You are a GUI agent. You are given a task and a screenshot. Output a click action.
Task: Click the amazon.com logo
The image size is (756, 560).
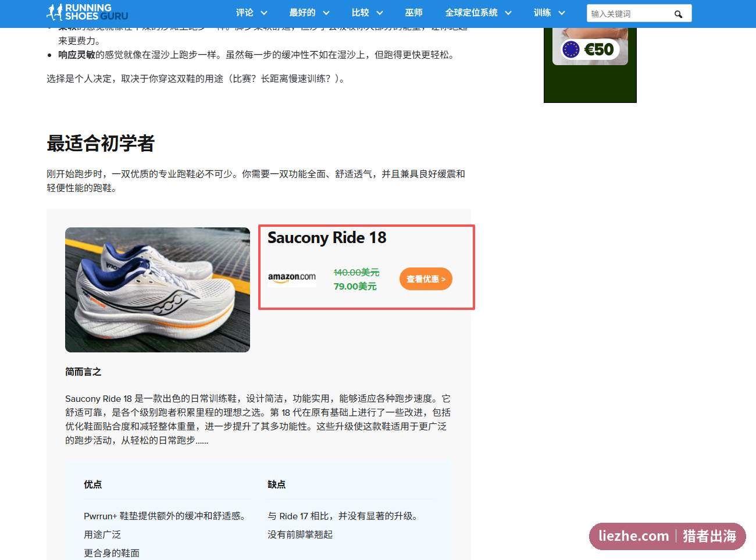tap(292, 277)
